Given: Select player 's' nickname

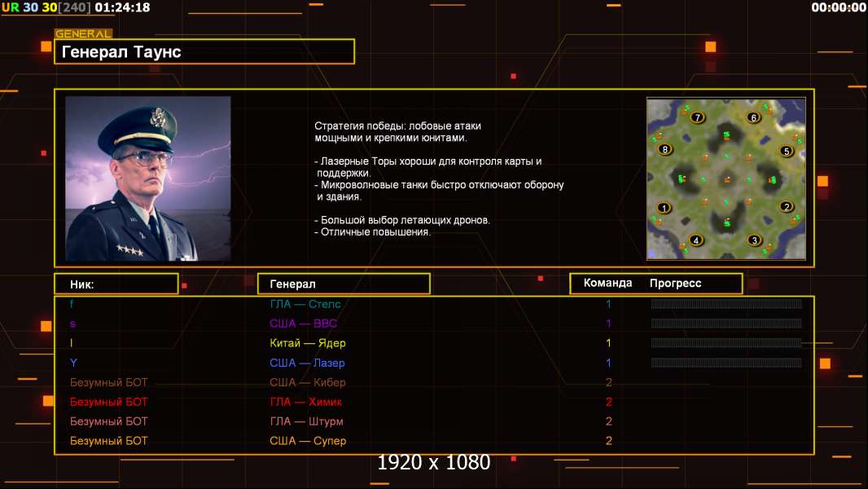Looking at the screenshot, I should 72,324.
